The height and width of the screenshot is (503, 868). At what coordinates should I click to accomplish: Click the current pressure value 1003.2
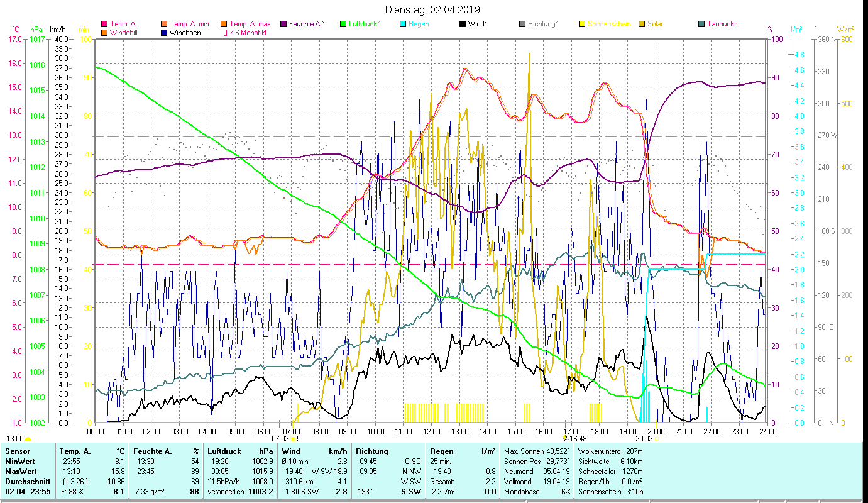click(x=261, y=492)
